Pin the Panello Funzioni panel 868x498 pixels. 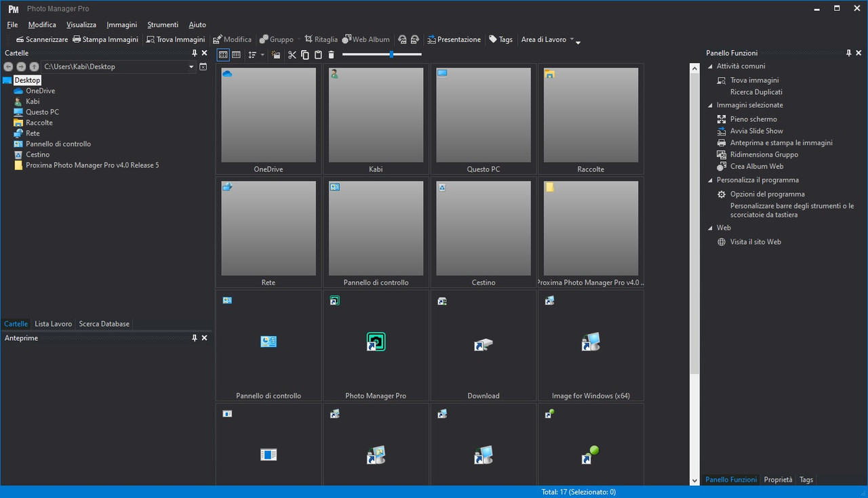848,53
